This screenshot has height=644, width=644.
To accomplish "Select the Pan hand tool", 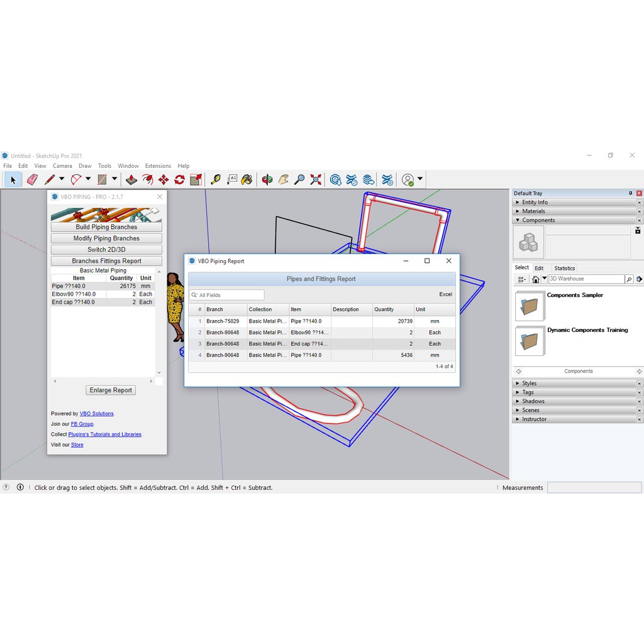I will (x=283, y=180).
